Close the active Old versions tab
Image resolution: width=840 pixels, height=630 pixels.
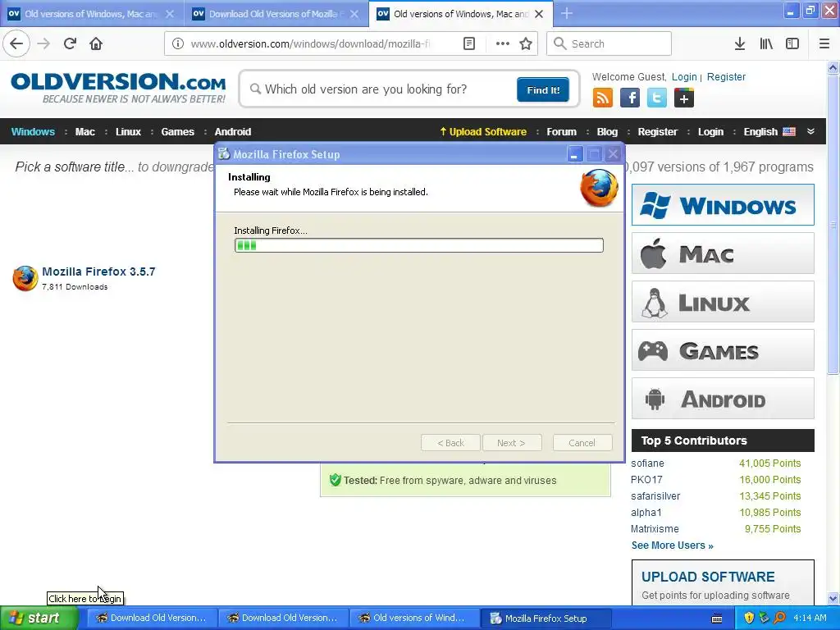539,14
